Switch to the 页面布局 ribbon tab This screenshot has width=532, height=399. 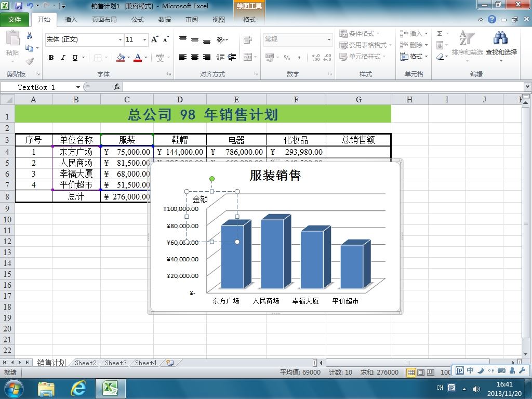[x=104, y=20]
